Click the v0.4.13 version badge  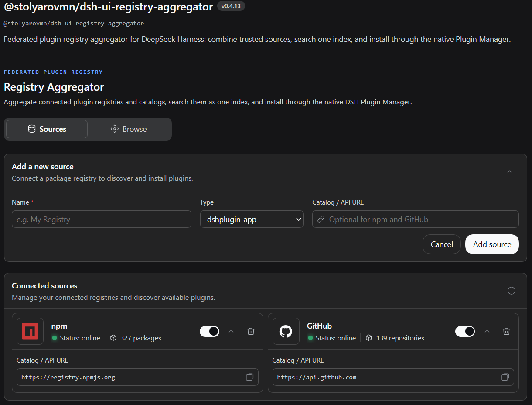(x=231, y=7)
